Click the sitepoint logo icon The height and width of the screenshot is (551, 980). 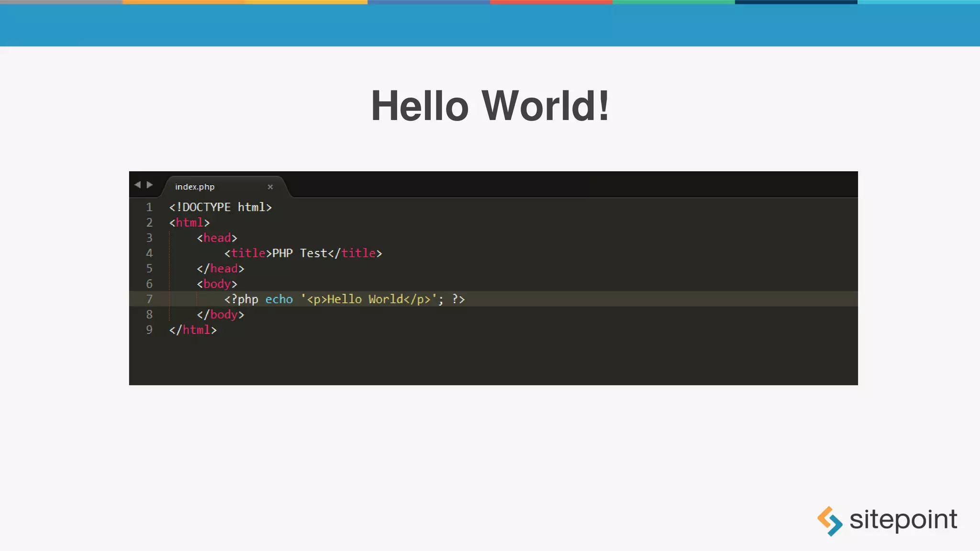830,521
